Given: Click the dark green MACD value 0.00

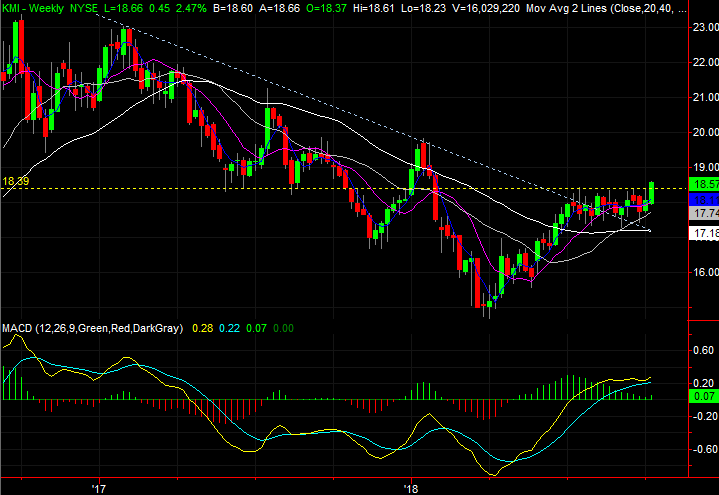Looking at the screenshot, I should point(283,328).
